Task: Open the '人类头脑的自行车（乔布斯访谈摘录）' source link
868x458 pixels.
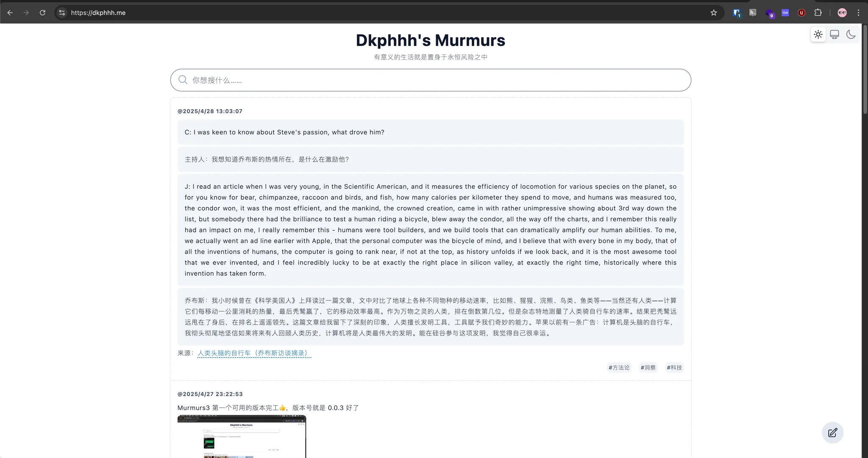Action: (x=254, y=353)
